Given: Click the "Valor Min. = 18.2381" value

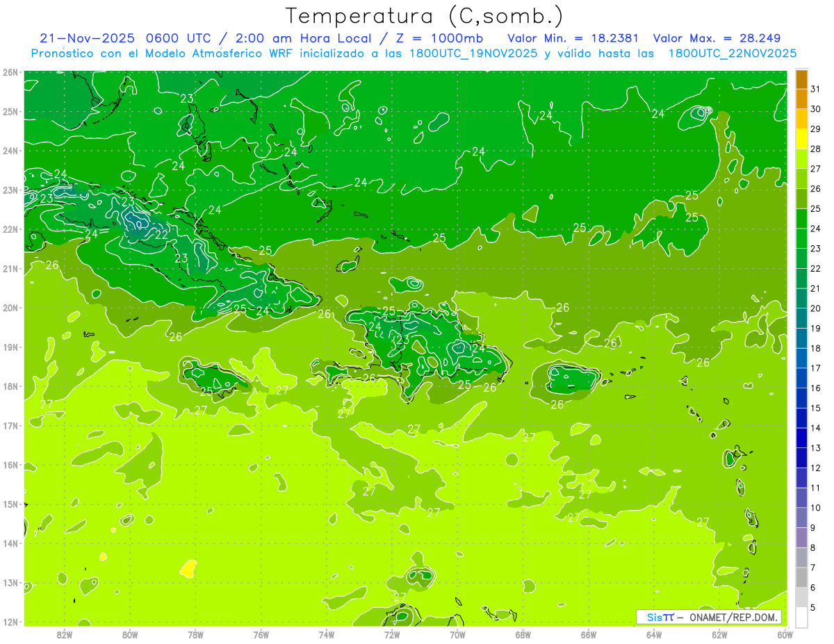Looking at the screenshot, I should (x=573, y=38).
